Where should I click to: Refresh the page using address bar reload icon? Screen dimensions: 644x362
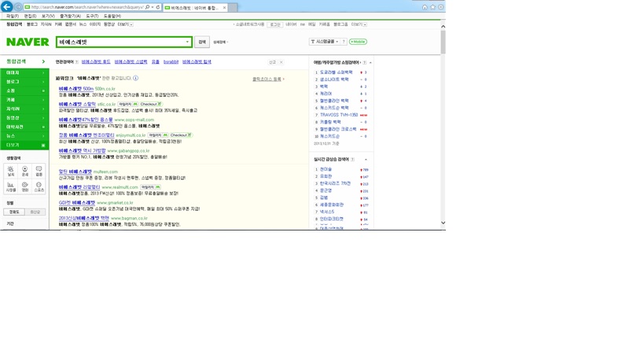158,7
